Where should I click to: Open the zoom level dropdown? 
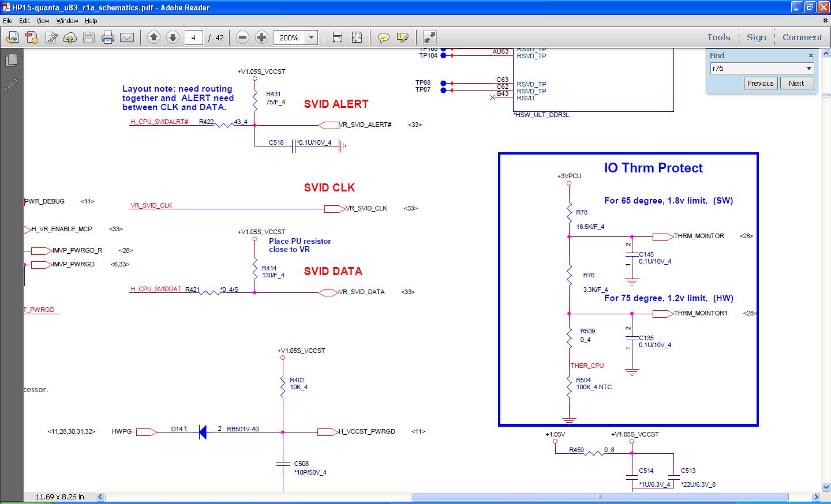coord(312,37)
